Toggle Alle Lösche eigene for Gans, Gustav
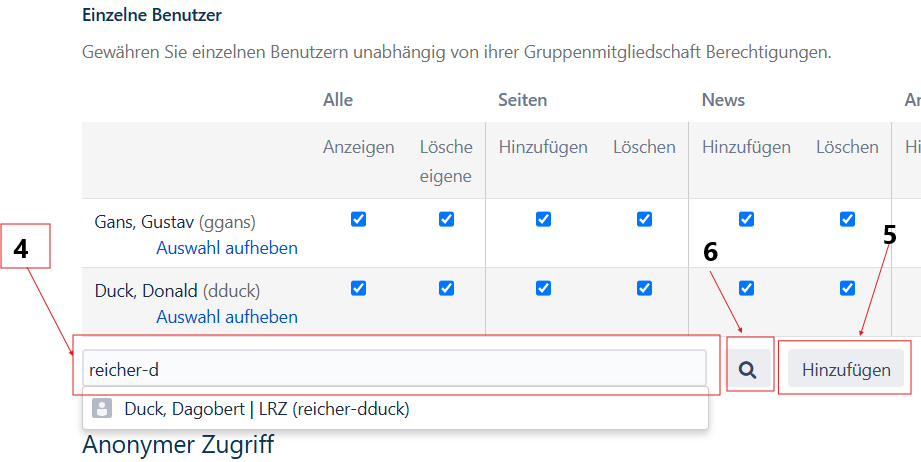The height and width of the screenshot is (462, 921). pyautogui.click(x=446, y=219)
